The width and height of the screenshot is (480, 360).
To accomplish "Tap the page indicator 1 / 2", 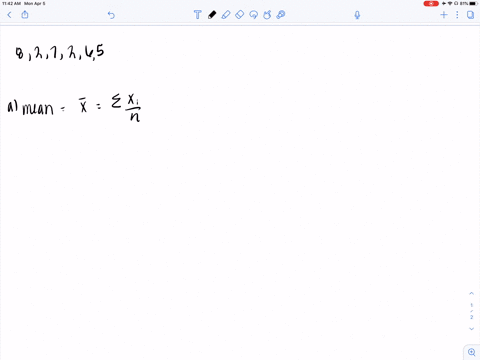I will point(471,311).
